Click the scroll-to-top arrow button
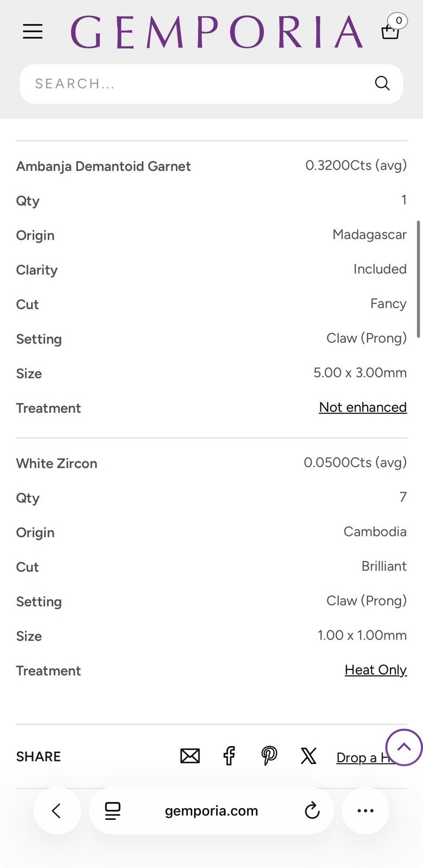 pos(404,748)
